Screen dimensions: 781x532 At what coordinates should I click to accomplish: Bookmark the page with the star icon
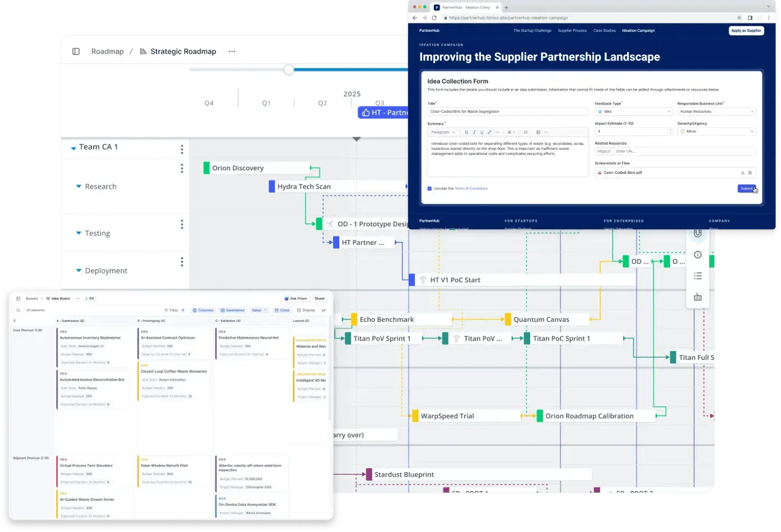739,18
